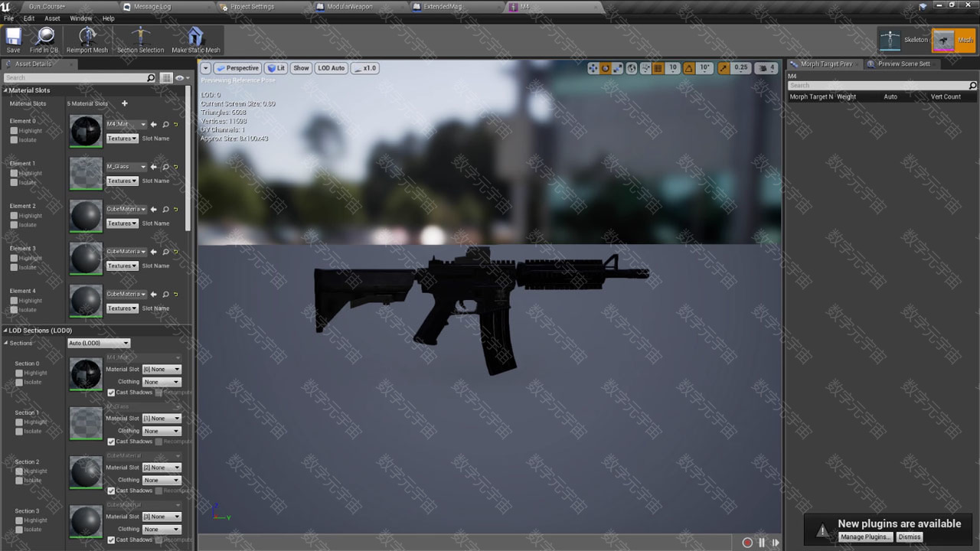Enable Highlight for Section 0
The height and width of the screenshot is (551, 980).
pyautogui.click(x=19, y=373)
